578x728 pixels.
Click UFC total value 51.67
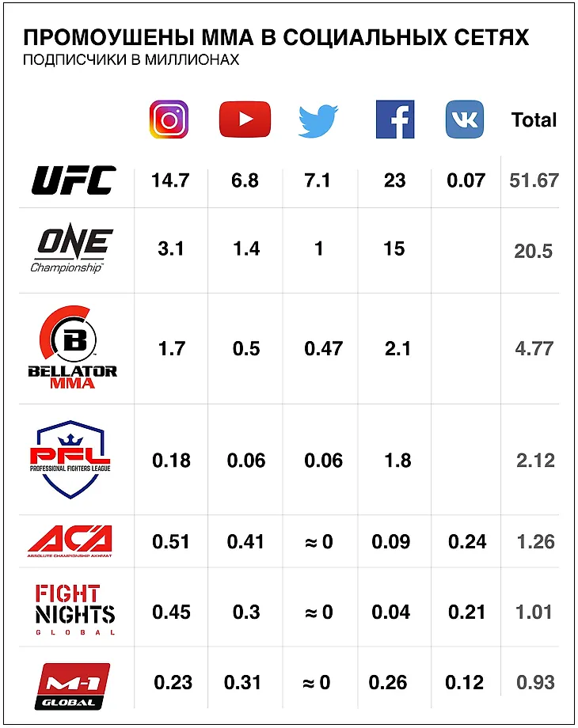coord(534,180)
